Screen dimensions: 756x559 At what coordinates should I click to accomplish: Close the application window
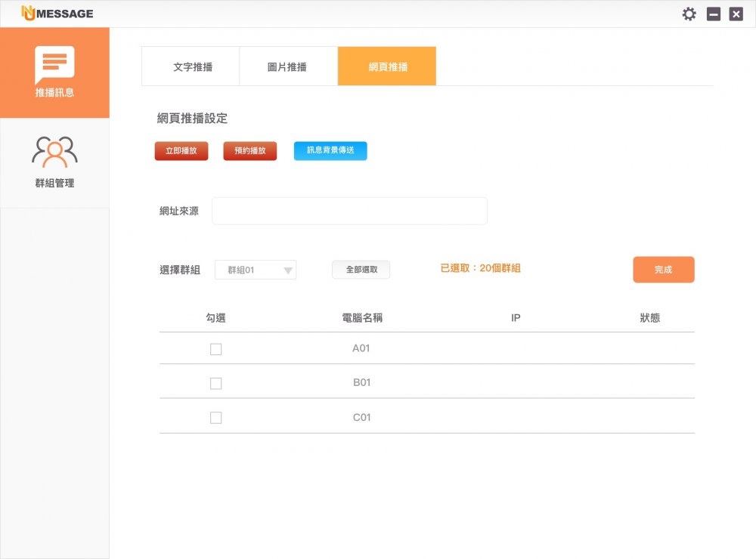tap(736, 14)
